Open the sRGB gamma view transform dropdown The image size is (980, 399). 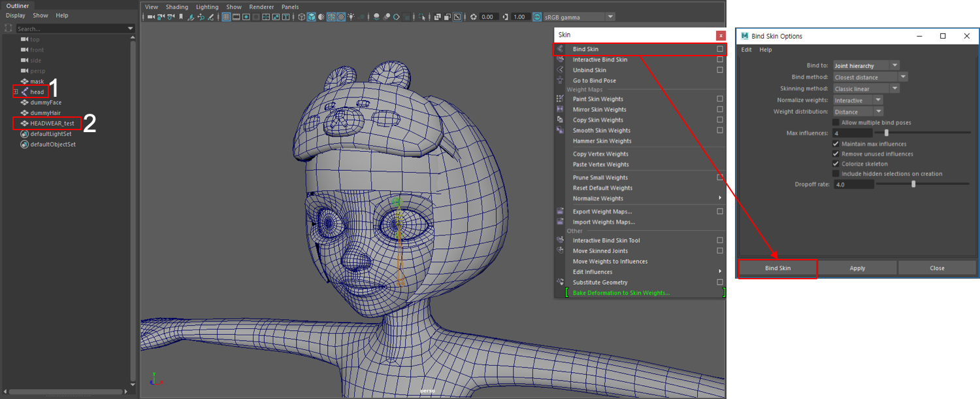[579, 17]
